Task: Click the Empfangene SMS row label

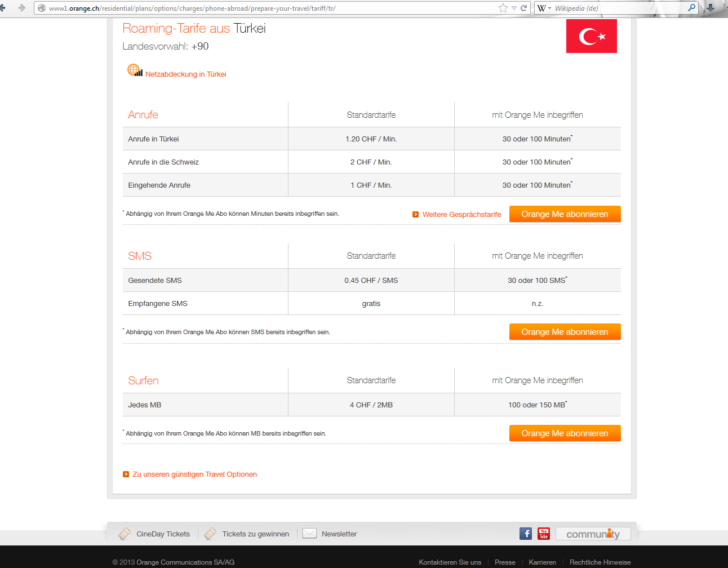Action: (x=158, y=303)
